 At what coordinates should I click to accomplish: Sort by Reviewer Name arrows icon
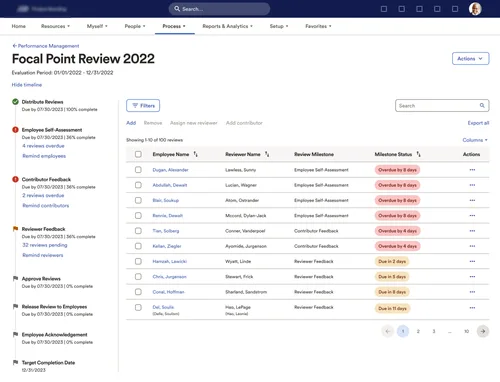267,154
